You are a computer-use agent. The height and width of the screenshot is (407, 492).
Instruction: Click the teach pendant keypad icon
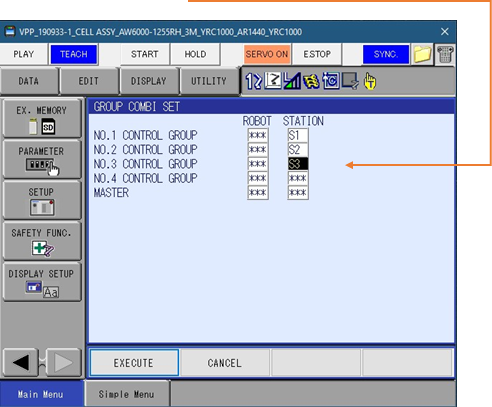tap(445, 54)
